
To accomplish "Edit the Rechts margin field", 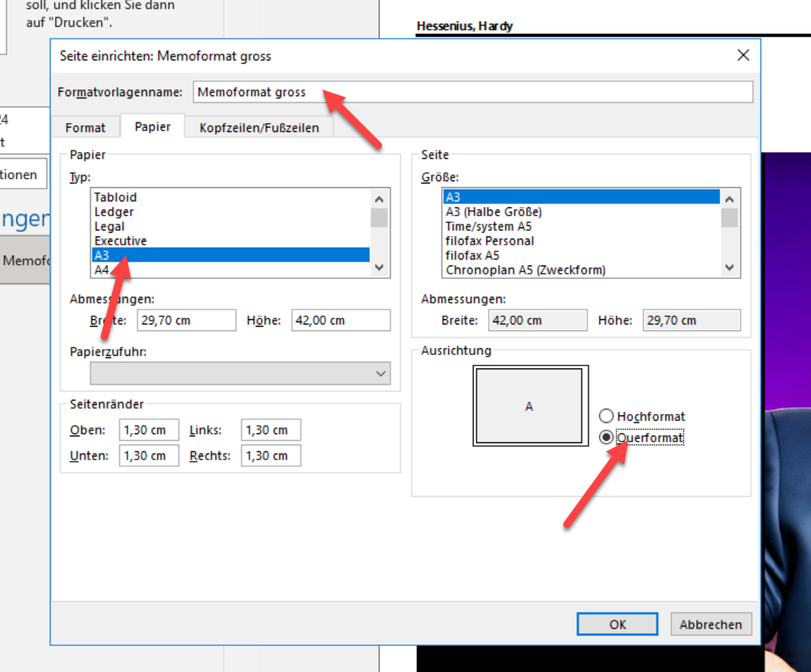I will tap(271, 456).
